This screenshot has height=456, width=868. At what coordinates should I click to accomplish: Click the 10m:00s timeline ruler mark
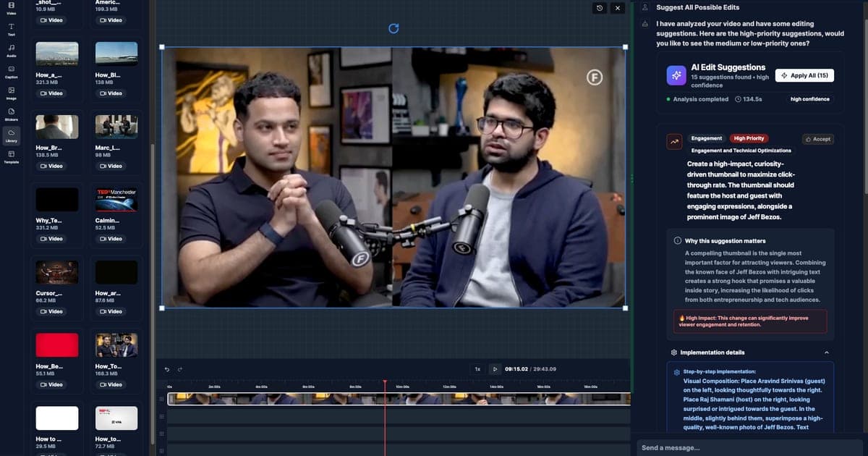coord(403,387)
